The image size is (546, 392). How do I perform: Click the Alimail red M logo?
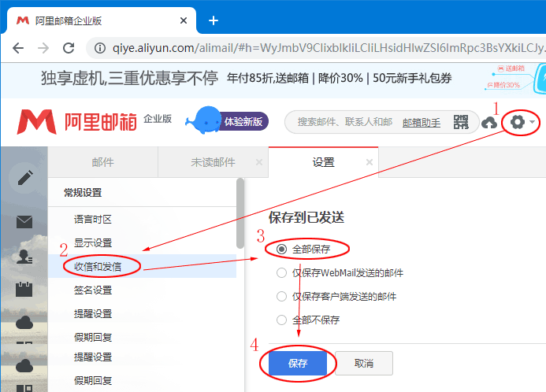tap(36, 122)
